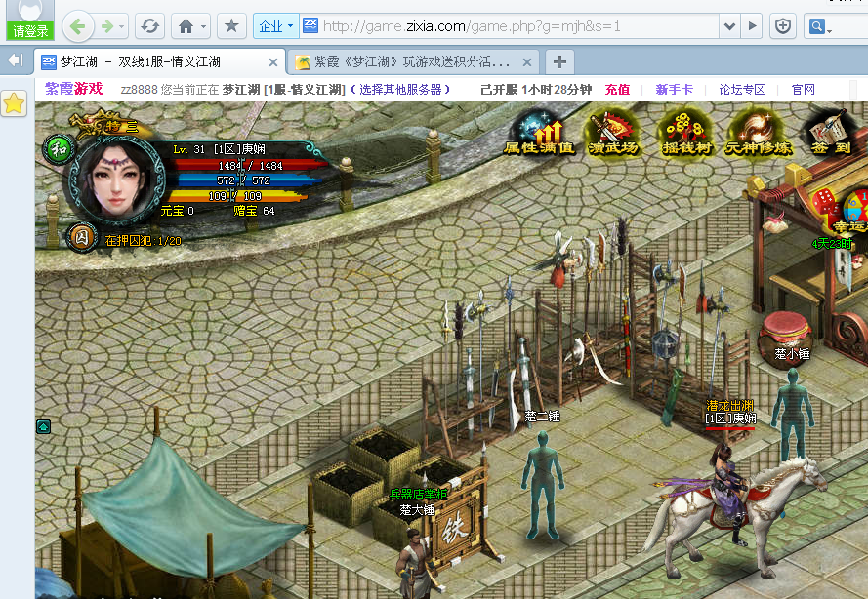Click the 特三 VIP badge above the portrait
868x599 pixels.
(110, 125)
